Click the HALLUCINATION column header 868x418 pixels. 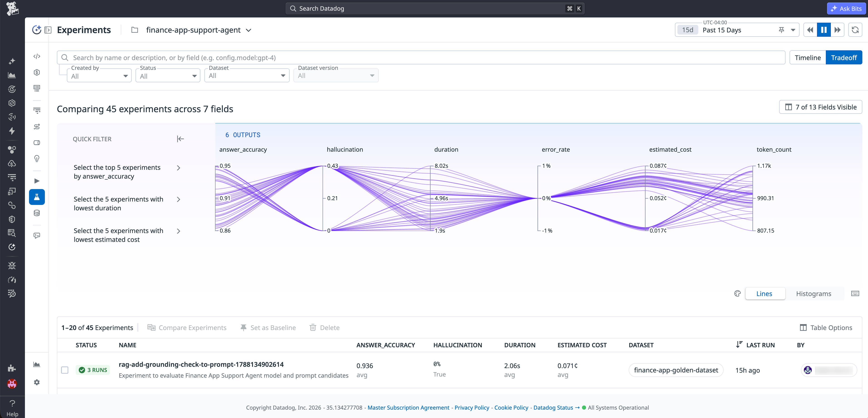pos(458,345)
